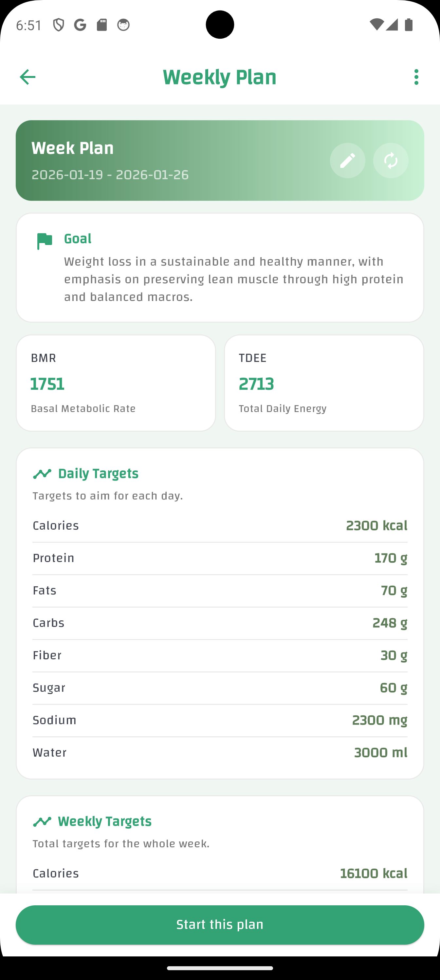Screen dimensions: 440x980
Task: Tap the Sodium 2300 mg row
Action: point(220,720)
